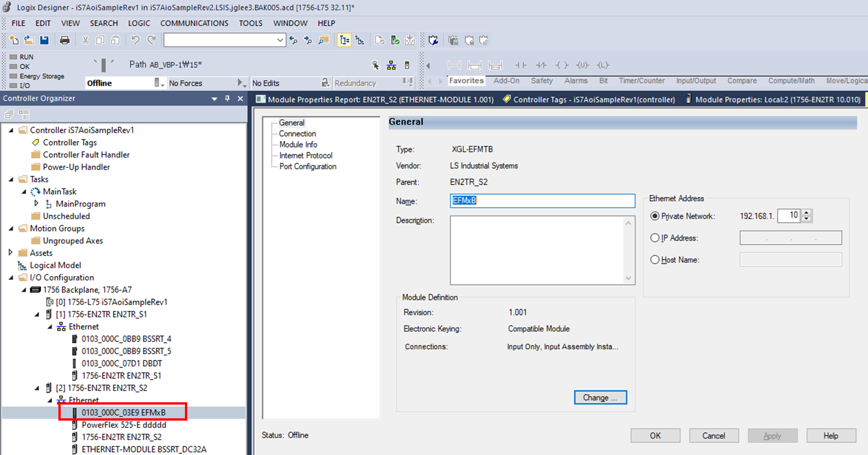Viewport: 868px width, 455px height.
Task: Open the network browse icon beside Path
Action: (x=391, y=65)
